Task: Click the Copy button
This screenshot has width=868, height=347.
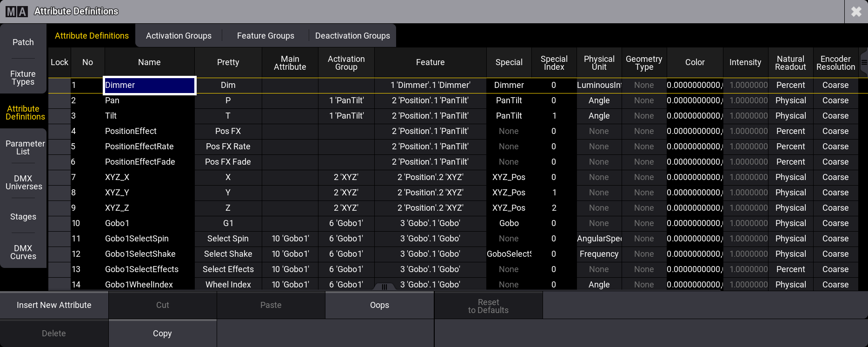Action: (162, 334)
